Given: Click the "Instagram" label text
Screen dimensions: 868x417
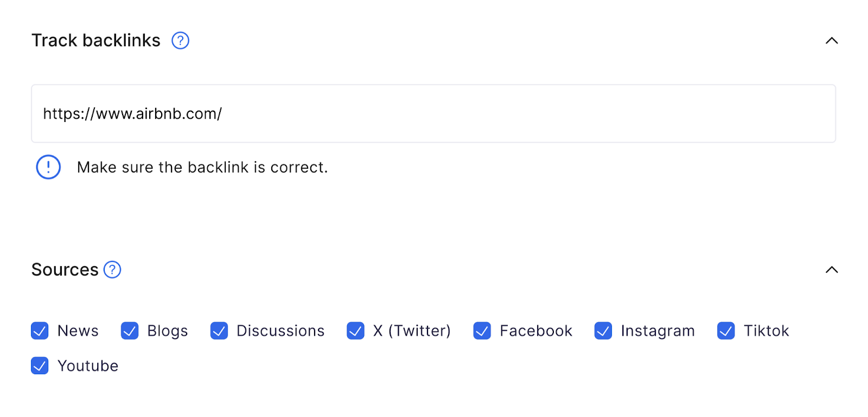Looking at the screenshot, I should [x=658, y=331].
